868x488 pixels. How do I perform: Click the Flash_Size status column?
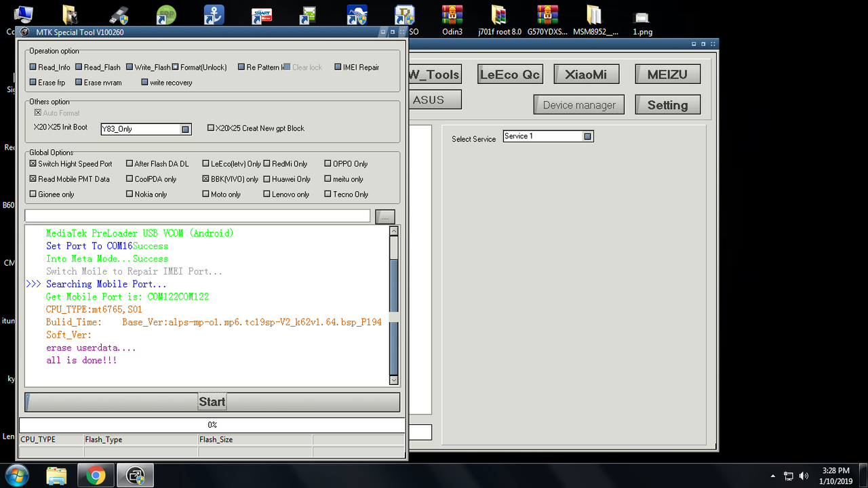pyautogui.click(x=255, y=440)
